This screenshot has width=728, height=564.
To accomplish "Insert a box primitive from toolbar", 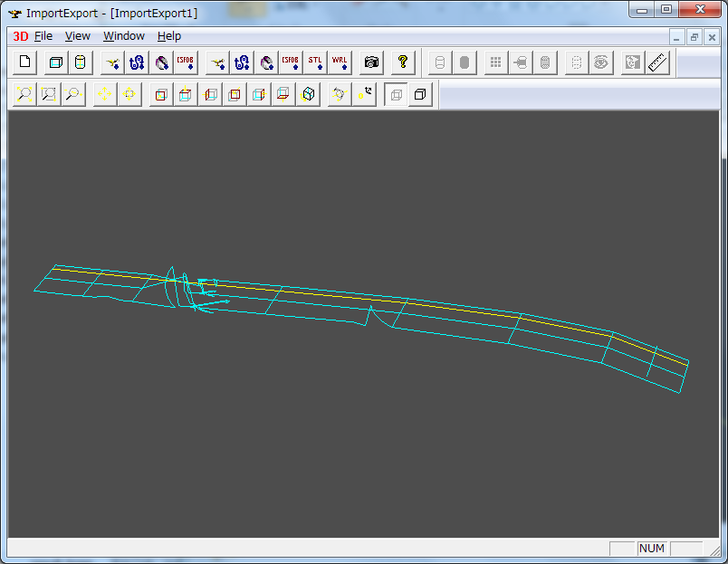I will pyautogui.click(x=56, y=62).
